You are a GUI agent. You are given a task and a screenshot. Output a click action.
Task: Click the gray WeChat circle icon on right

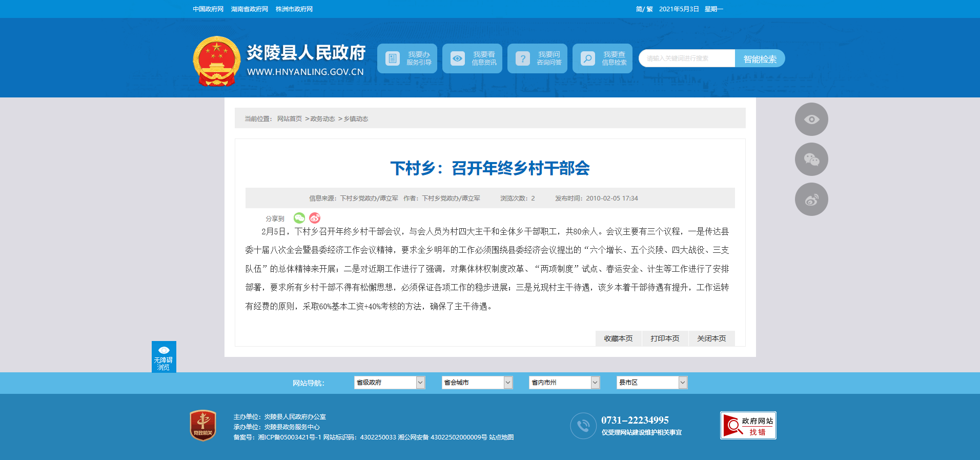[x=811, y=159]
